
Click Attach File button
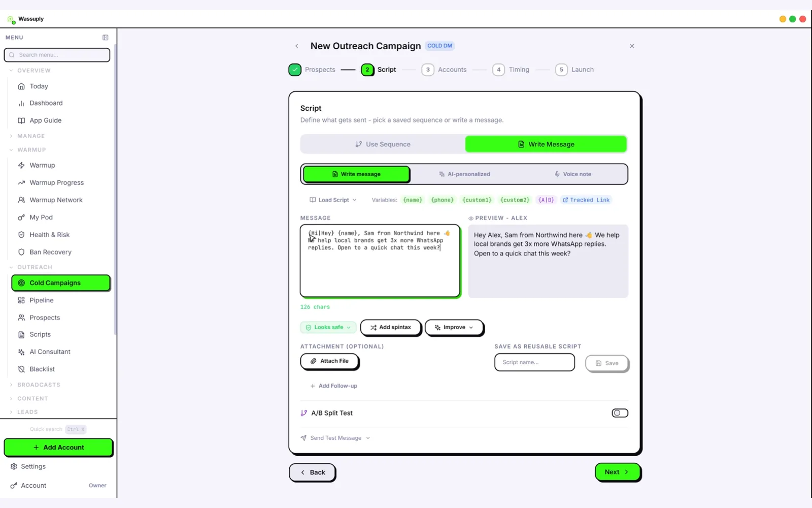(x=329, y=361)
